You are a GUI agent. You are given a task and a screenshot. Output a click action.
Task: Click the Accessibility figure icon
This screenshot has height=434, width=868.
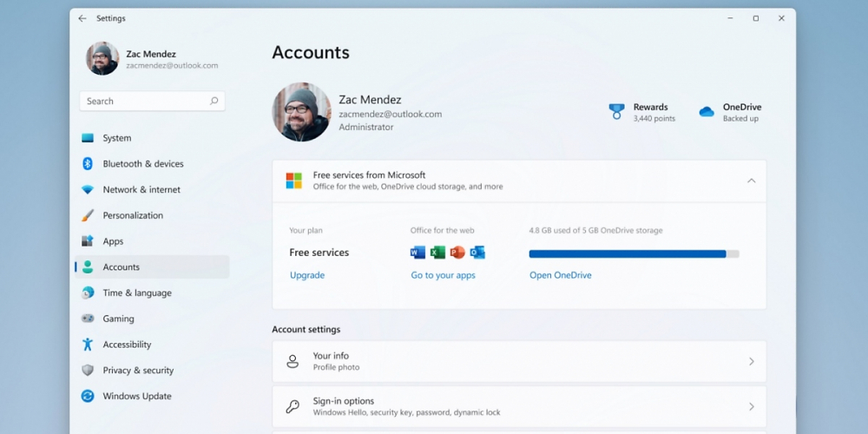pyautogui.click(x=88, y=345)
